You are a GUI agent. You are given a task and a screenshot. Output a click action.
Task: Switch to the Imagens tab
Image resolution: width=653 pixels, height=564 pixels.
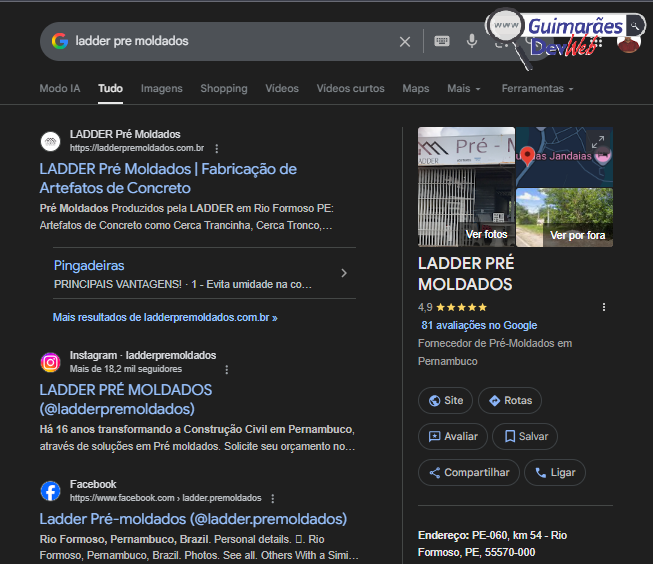click(x=162, y=88)
